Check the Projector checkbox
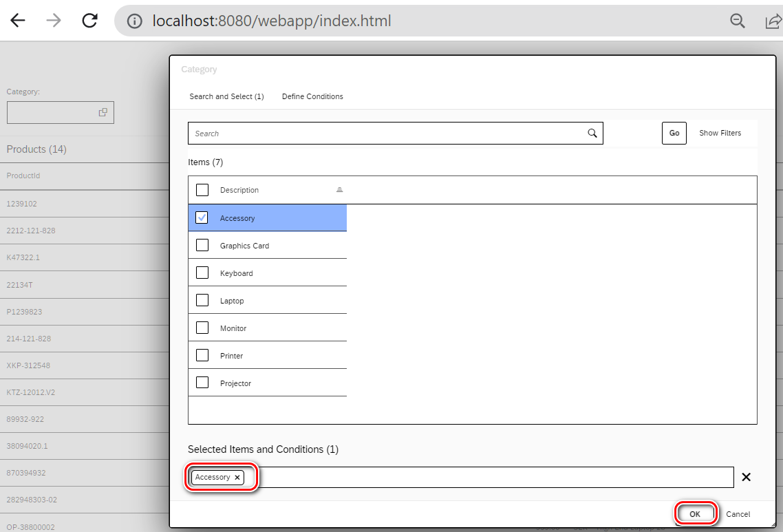Screen dimensions: 783x532 [202, 383]
